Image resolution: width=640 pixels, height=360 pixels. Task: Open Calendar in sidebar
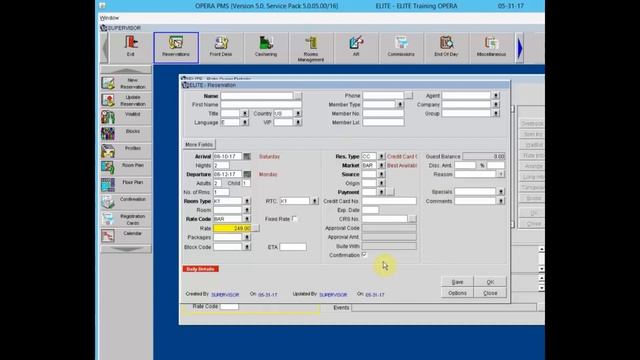point(126,236)
